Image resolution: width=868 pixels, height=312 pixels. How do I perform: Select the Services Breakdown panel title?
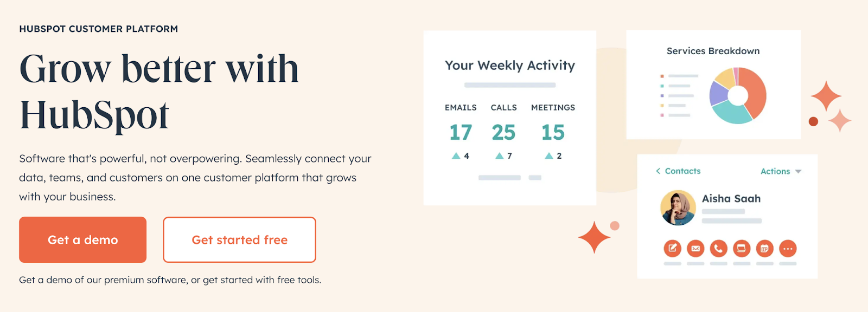[713, 50]
